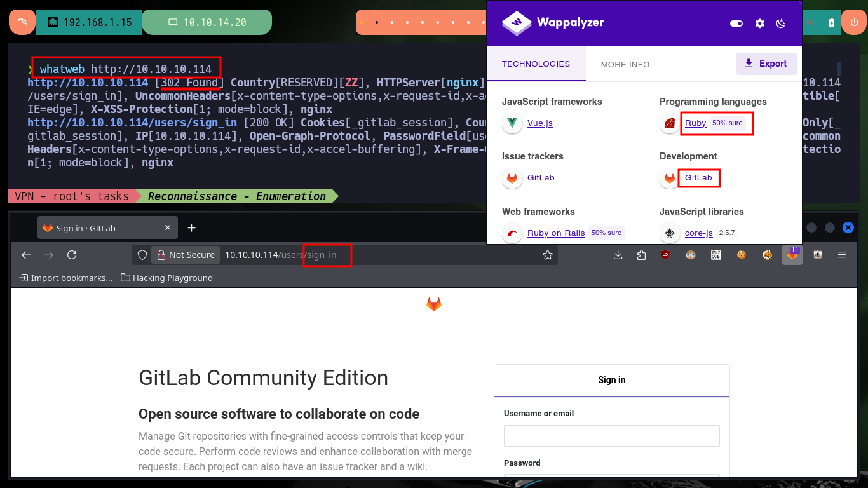868x488 pixels.
Task: Click the last extension icon before the menu
Action: pyautogui.click(x=818, y=255)
